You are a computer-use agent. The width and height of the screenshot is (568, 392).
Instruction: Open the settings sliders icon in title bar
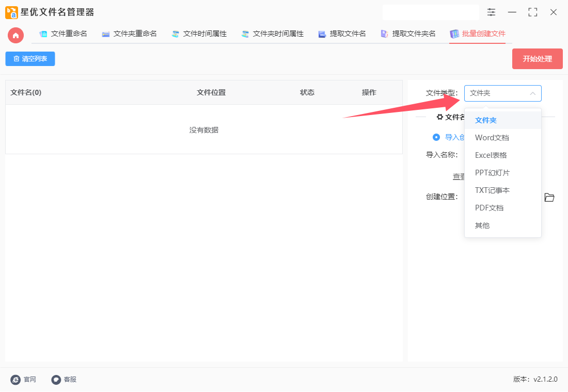tap(491, 12)
